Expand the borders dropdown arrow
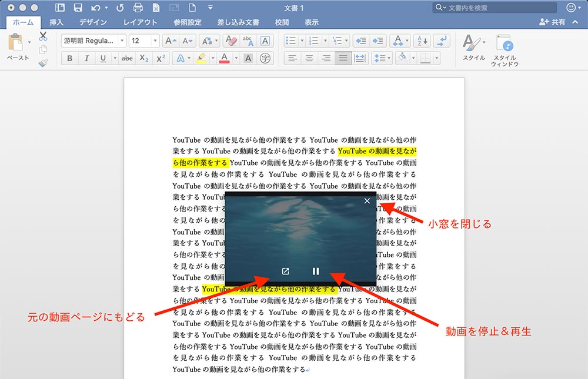Image resolution: width=588 pixels, height=379 pixels. [x=436, y=58]
